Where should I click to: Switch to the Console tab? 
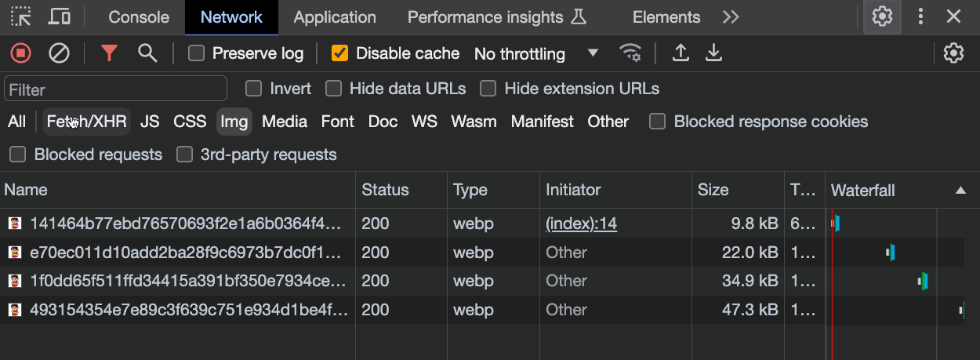pos(139,16)
